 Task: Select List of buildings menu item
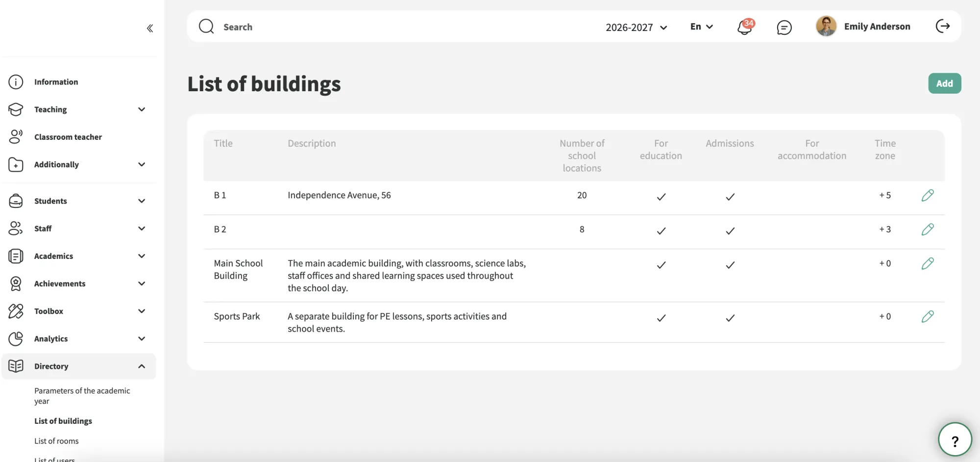[x=63, y=421]
